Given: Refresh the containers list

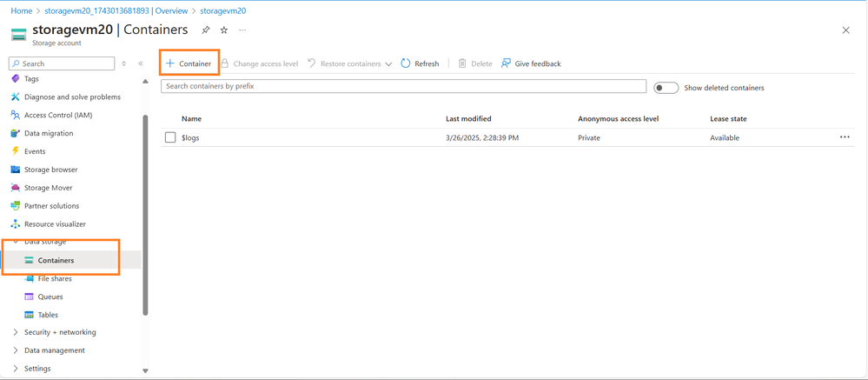Looking at the screenshot, I should click(x=420, y=63).
